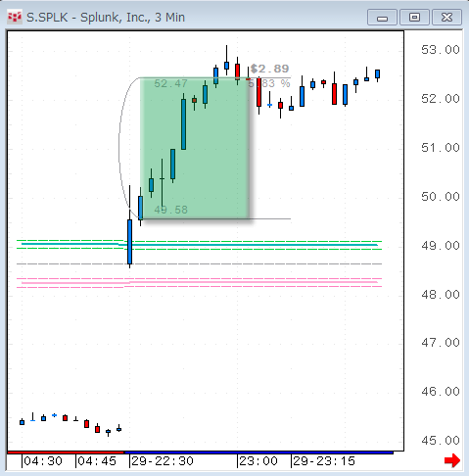
Task: Click the 29-22:30 time axis label
Action: point(163,461)
